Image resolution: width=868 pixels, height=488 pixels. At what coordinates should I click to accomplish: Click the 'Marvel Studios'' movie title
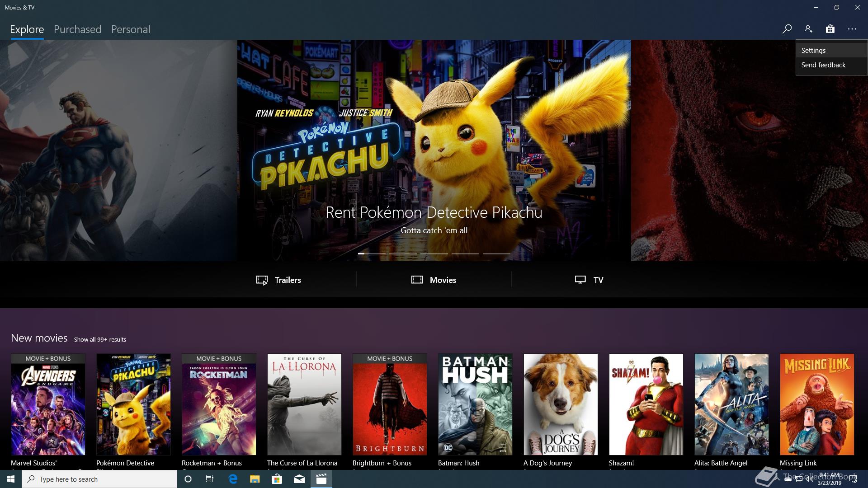(x=33, y=463)
